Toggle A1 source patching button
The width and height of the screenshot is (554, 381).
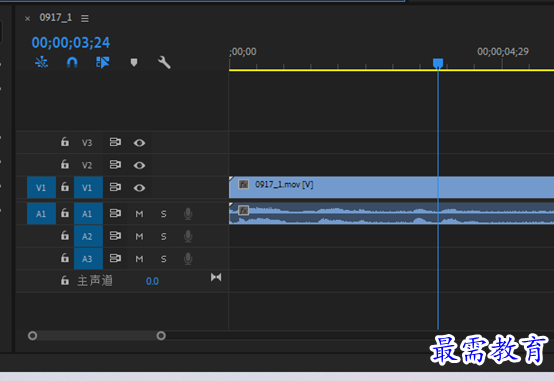click(41, 214)
